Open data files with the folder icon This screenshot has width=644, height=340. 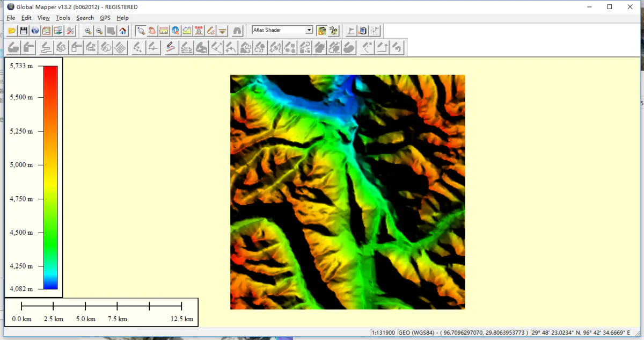12,31
